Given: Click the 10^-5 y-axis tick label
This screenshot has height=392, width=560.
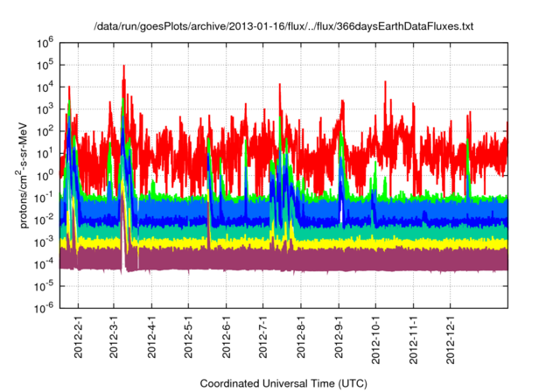Looking at the screenshot, I should (x=44, y=286).
